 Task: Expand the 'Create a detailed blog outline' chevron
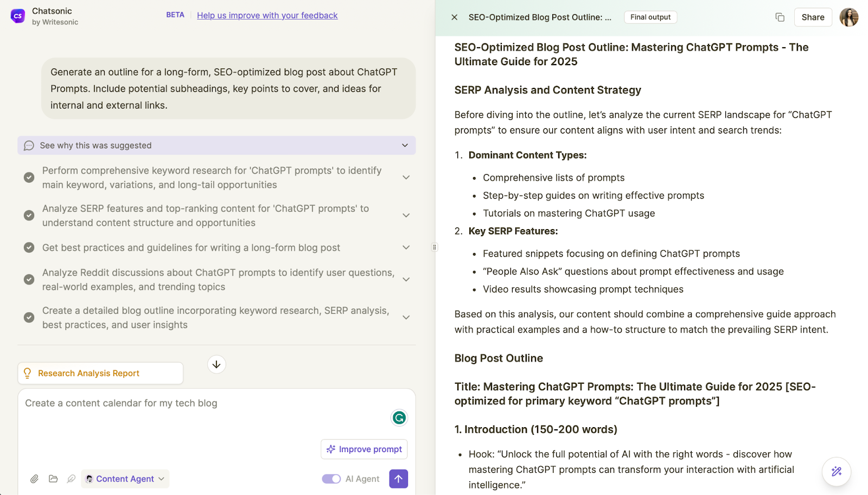[406, 318]
